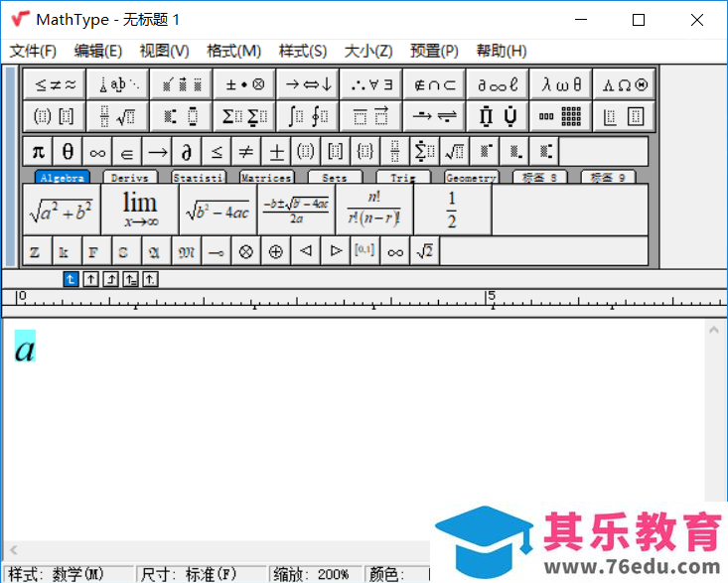
Task: Open the arrow symbols palette
Action: [x=308, y=84]
